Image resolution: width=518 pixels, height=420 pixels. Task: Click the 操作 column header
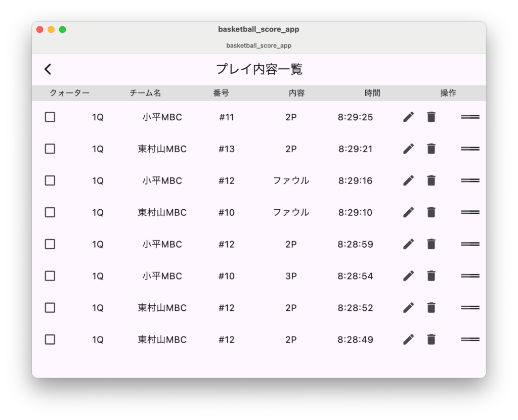tap(448, 93)
